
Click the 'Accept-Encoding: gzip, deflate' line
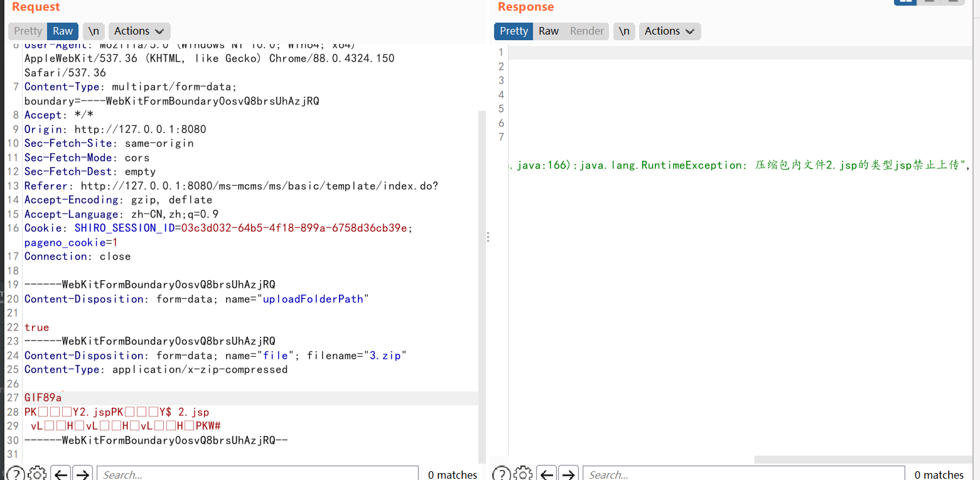(x=119, y=200)
